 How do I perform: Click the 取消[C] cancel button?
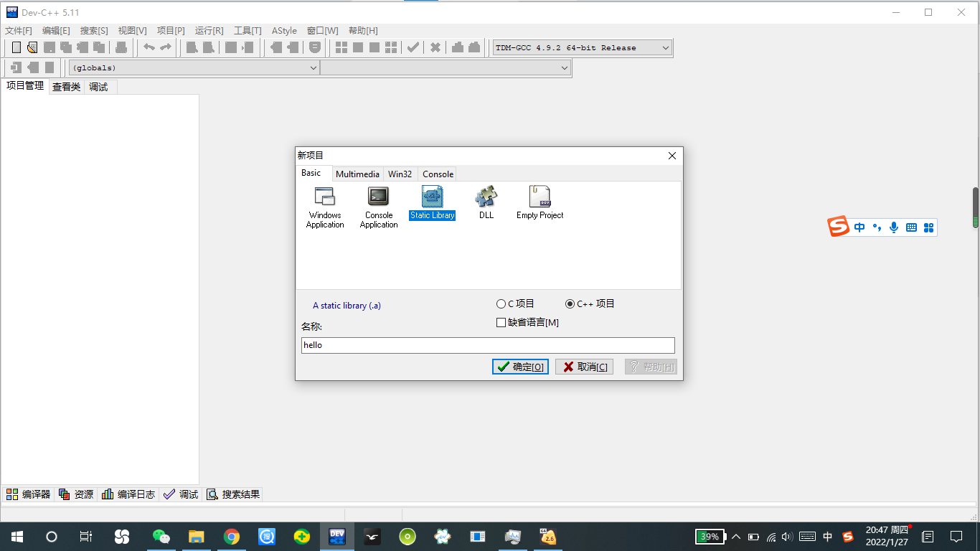click(584, 367)
